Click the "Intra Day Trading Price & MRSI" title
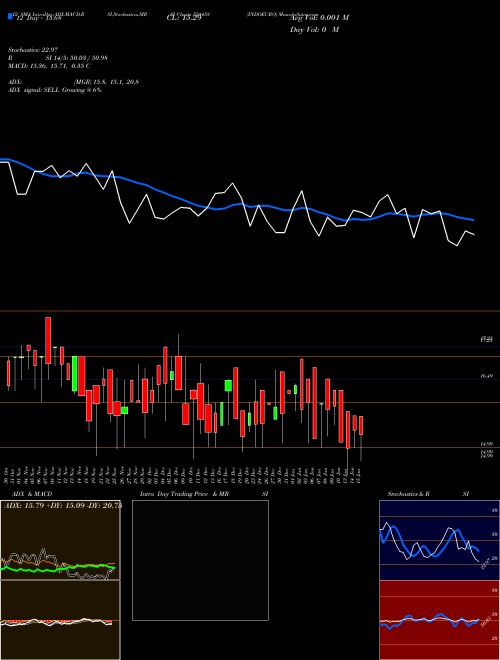Viewport: 500px width, 660px height. (x=204, y=494)
